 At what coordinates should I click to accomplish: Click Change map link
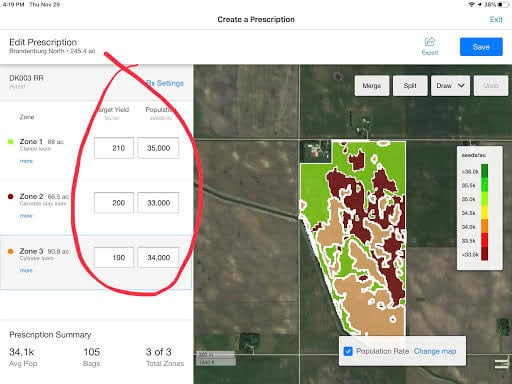435,351
